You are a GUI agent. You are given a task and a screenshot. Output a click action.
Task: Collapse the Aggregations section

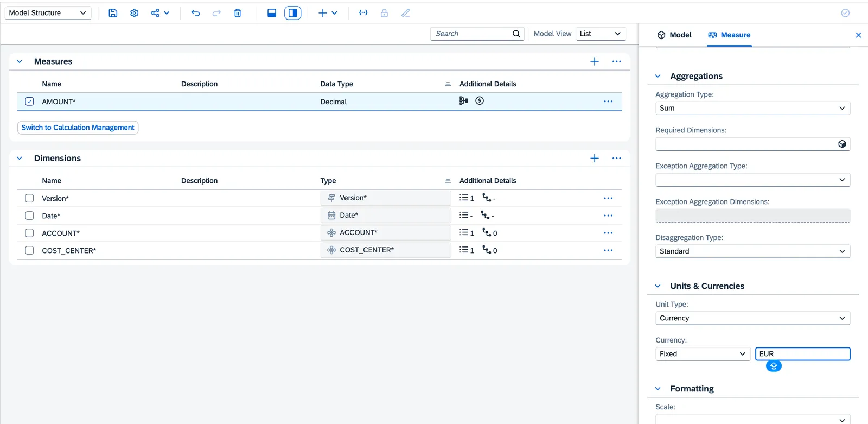658,76
